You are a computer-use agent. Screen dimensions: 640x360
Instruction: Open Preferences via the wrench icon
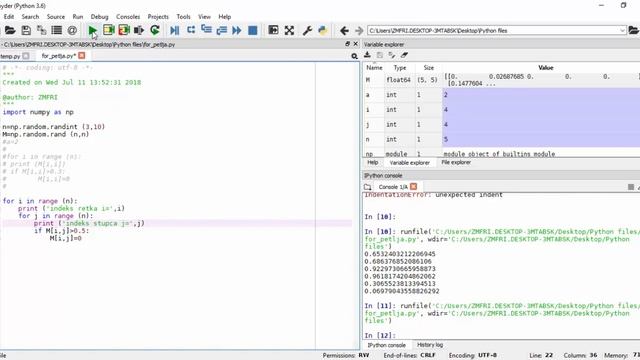click(307, 30)
